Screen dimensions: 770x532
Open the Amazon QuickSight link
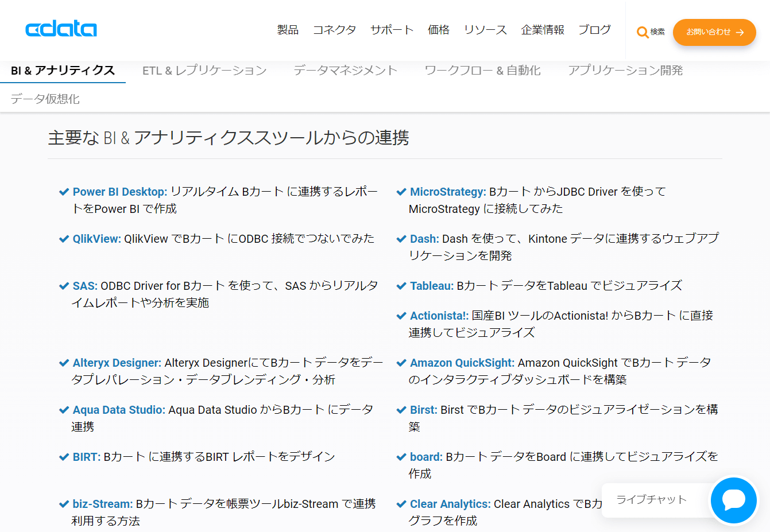[x=462, y=363]
